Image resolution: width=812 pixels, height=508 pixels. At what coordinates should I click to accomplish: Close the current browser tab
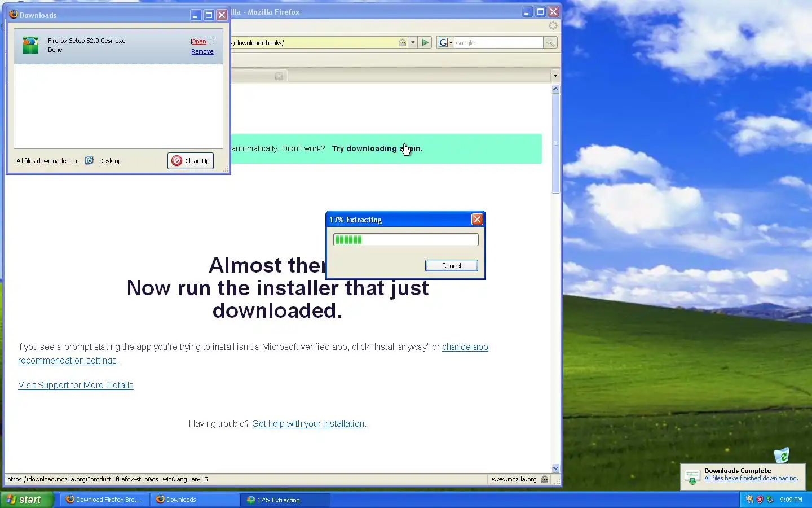[279, 76]
